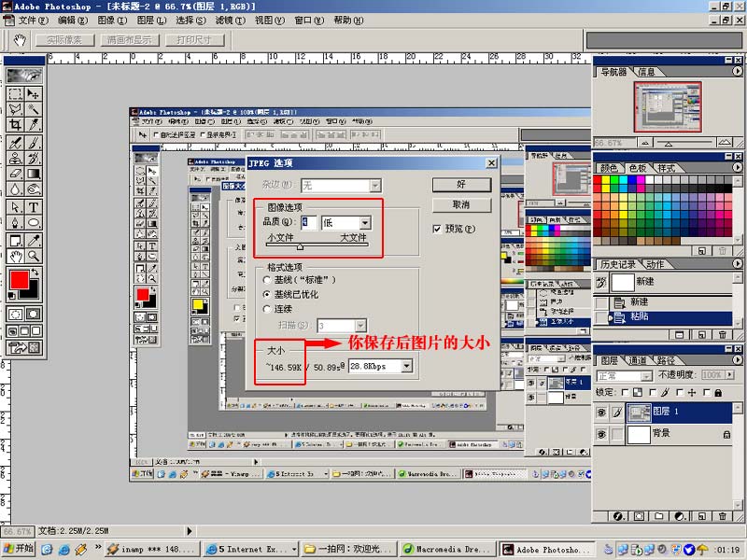The width and height of the screenshot is (747, 560).
Task: Create a new layer set folder
Action: [x=659, y=516]
